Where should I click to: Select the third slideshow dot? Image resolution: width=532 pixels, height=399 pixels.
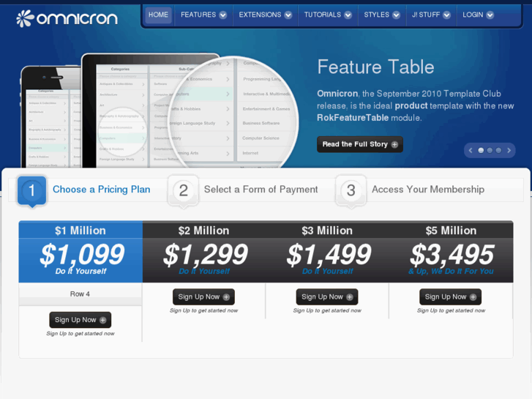tap(498, 150)
